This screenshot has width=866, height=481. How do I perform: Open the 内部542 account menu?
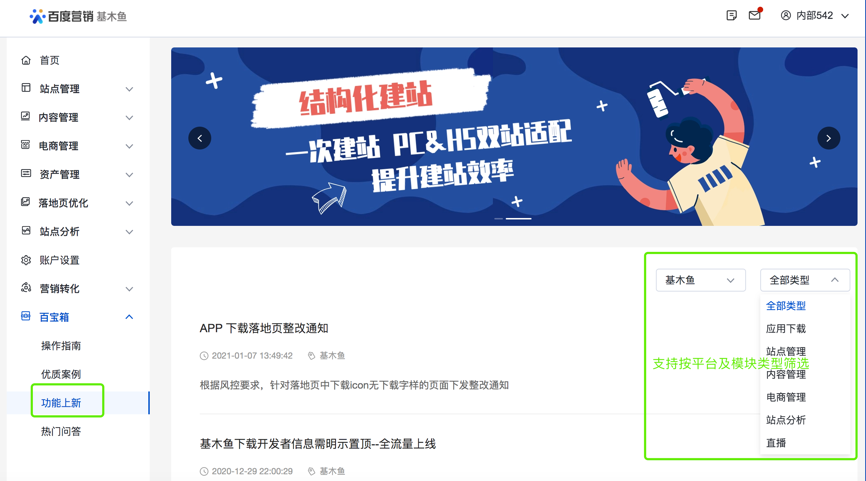pyautogui.click(x=814, y=15)
